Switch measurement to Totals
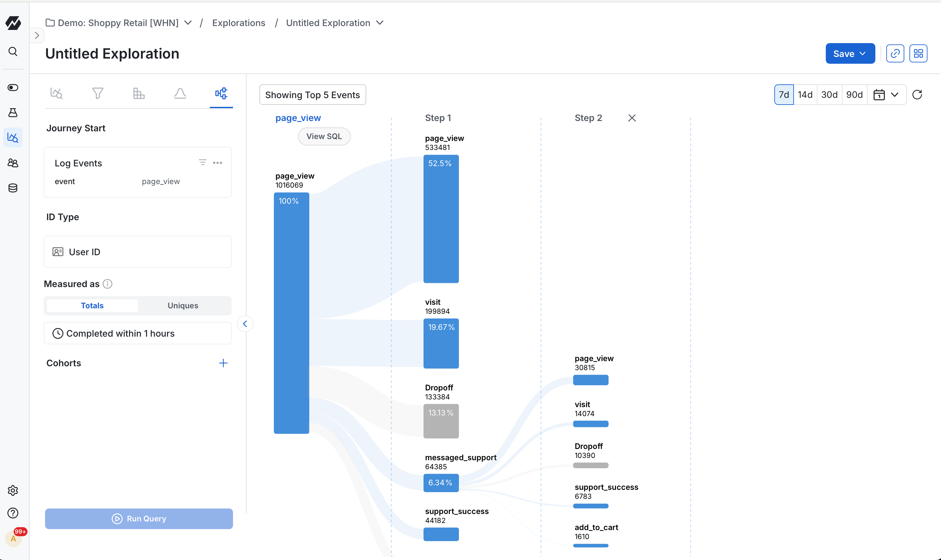Viewport: 941px width, 560px height. 92,306
